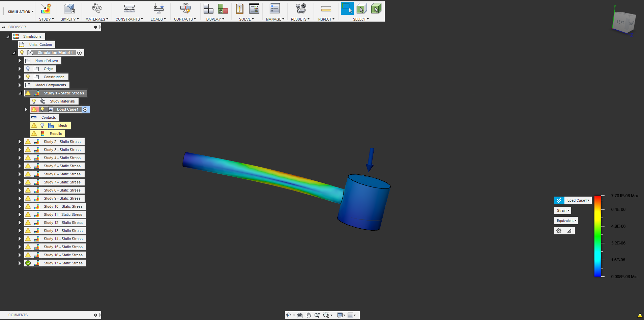Click the New Study icon in toolbar
Viewport: 644px width, 320px height.
[x=46, y=9]
